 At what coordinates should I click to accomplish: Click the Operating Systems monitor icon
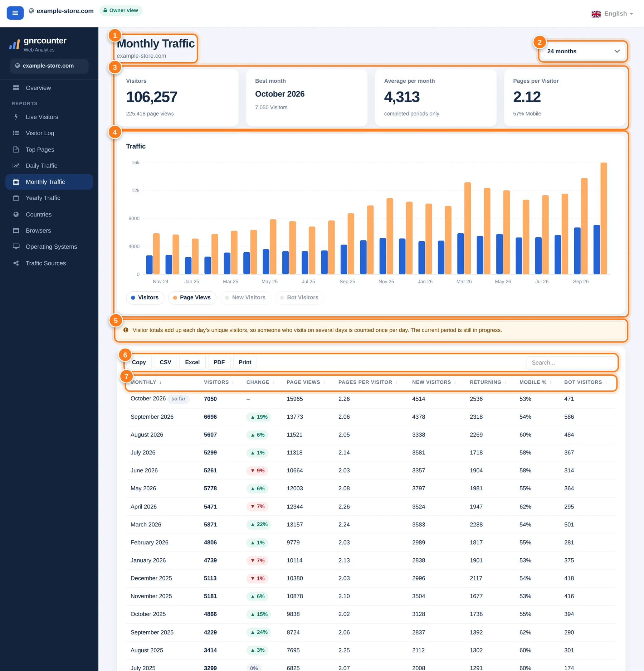click(x=16, y=247)
